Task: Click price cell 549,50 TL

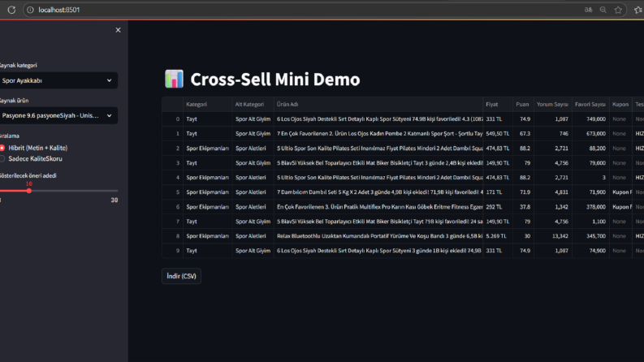Action: [498, 134]
